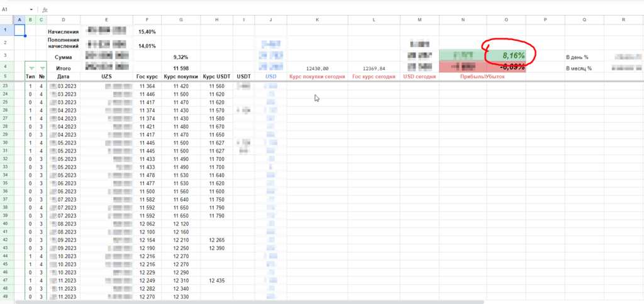Click the Курс USDT header cell

coord(217,77)
